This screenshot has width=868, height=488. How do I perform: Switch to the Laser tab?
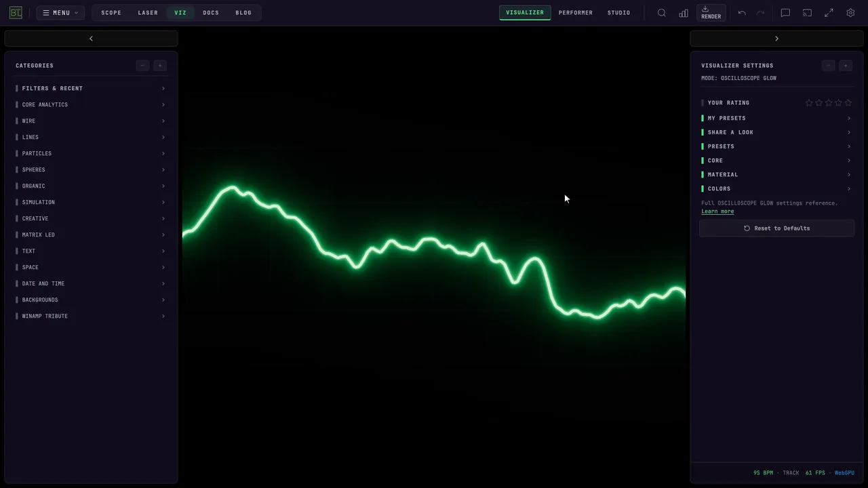pyautogui.click(x=148, y=13)
